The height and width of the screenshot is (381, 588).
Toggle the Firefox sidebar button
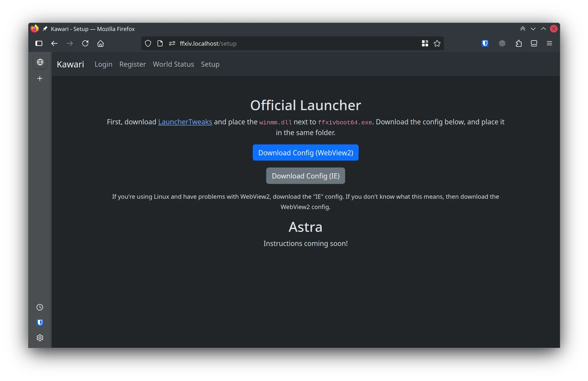39,43
